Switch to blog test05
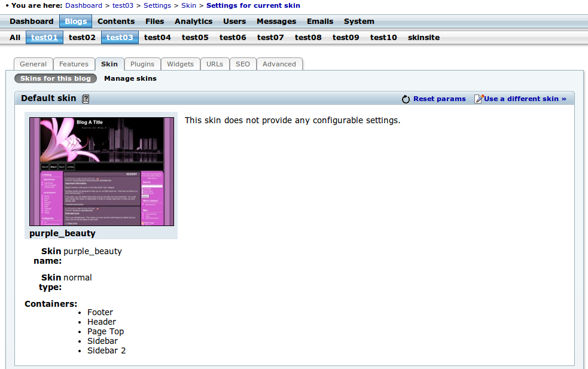 coord(195,38)
